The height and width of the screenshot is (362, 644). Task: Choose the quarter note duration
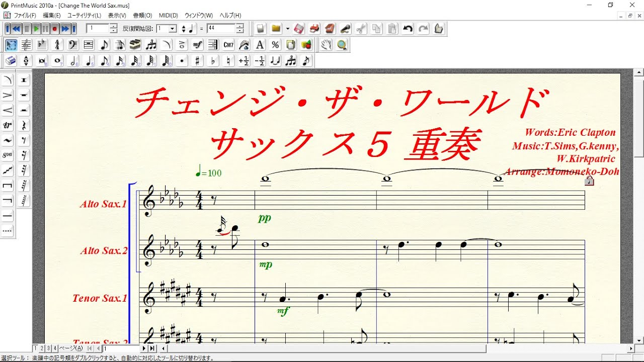(89, 61)
